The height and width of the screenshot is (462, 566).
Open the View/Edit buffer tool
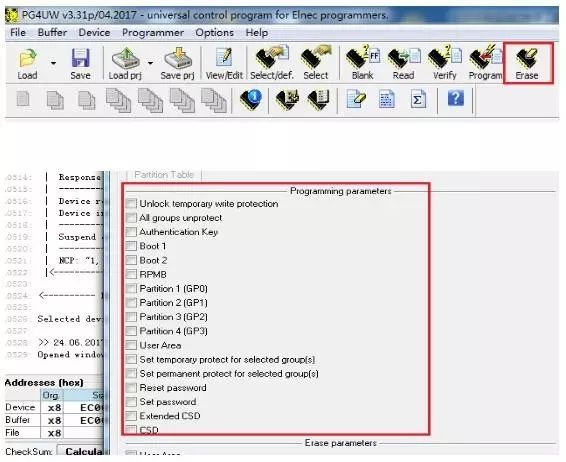pyautogui.click(x=224, y=64)
